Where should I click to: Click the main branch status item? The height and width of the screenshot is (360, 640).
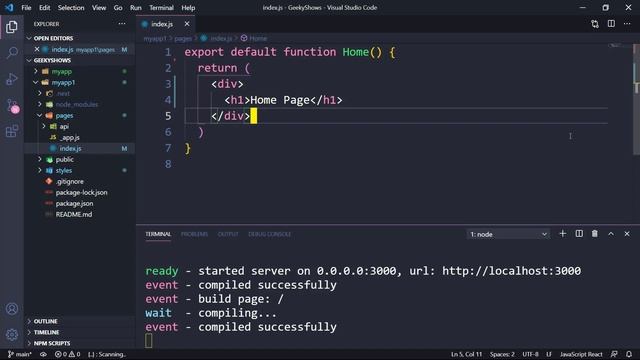[20, 354]
